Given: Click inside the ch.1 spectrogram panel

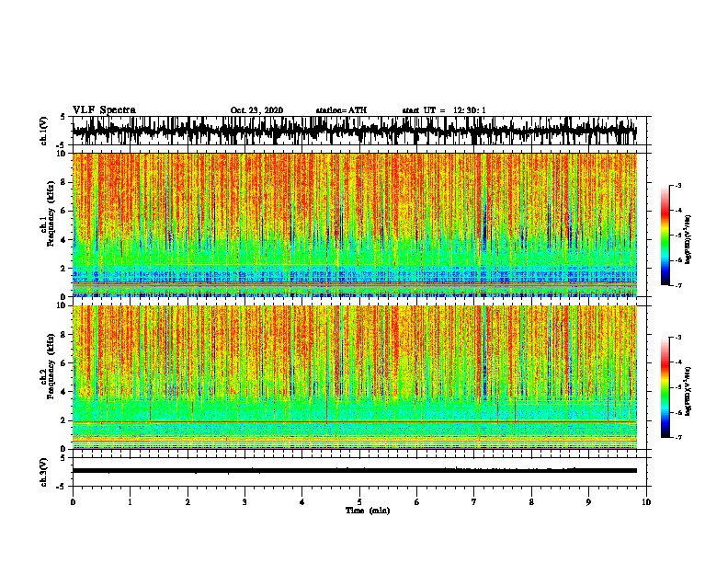Looking at the screenshot, I should pos(355,224).
